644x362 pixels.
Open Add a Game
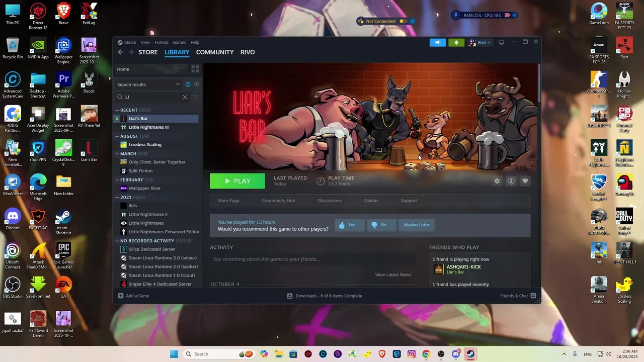point(133,296)
